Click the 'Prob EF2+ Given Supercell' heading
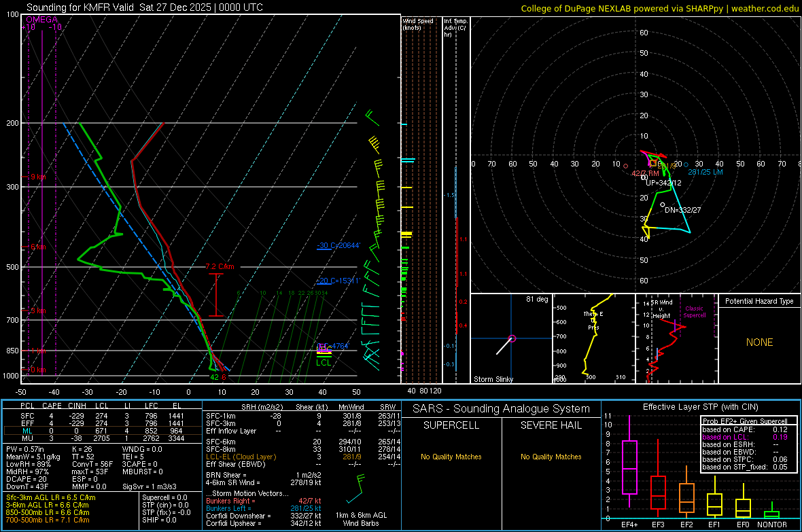 pos(745,421)
